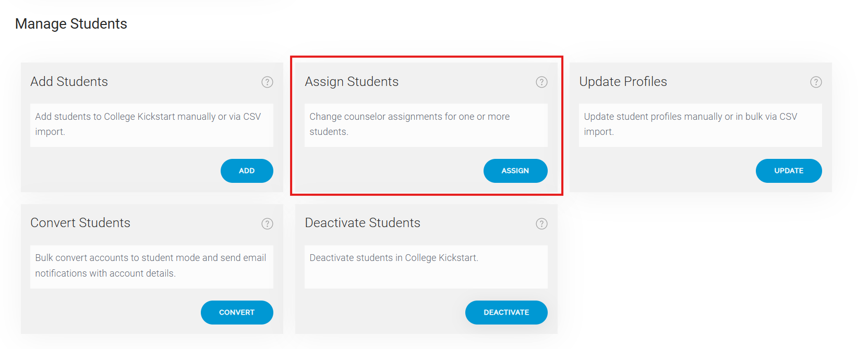Image resolution: width=868 pixels, height=349 pixels.
Task: Click the counselor assignments description text
Action: point(409,124)
